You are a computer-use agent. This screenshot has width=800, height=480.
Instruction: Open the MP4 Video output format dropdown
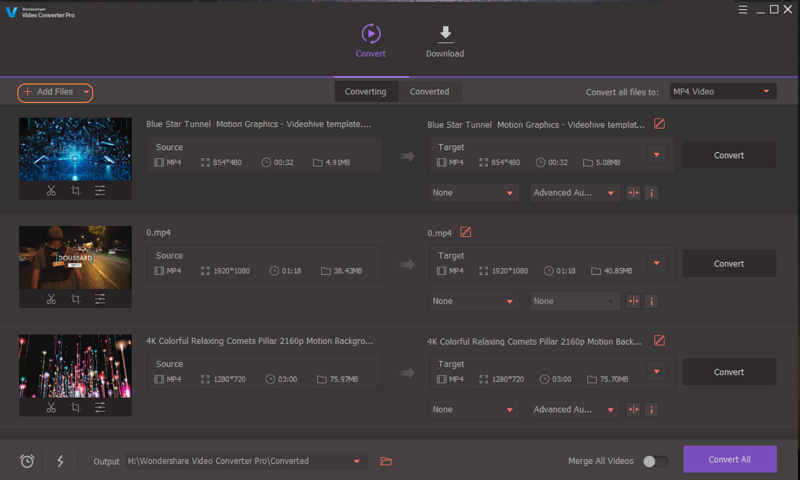pyautogui.click(x=721, y=92)
